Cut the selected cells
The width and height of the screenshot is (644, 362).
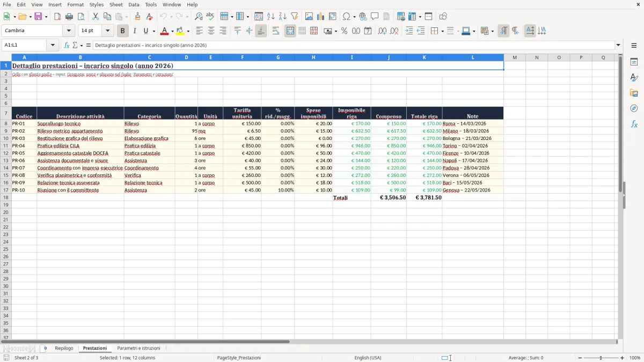(x=96, y=17)
